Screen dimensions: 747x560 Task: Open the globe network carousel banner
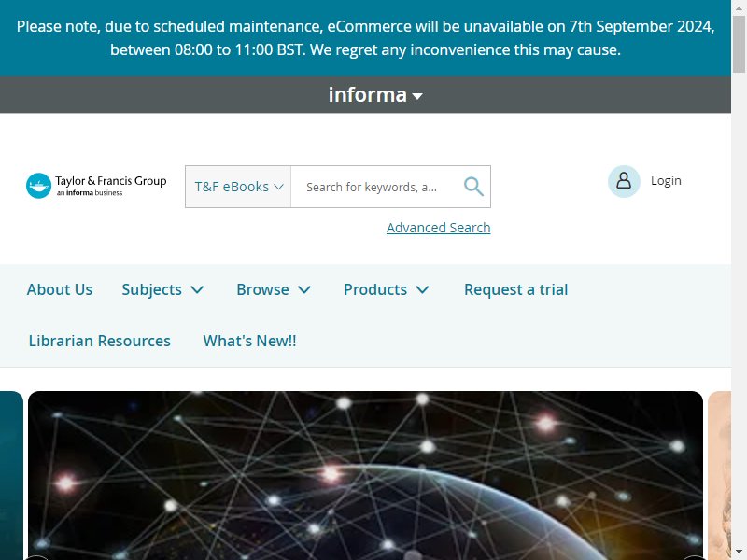365,475
